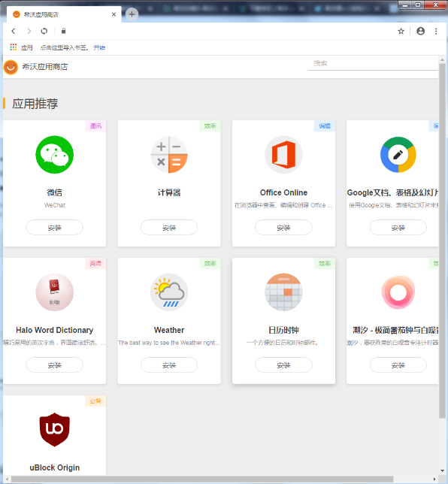Click the uBlock Origin title text

coord(55,467)
